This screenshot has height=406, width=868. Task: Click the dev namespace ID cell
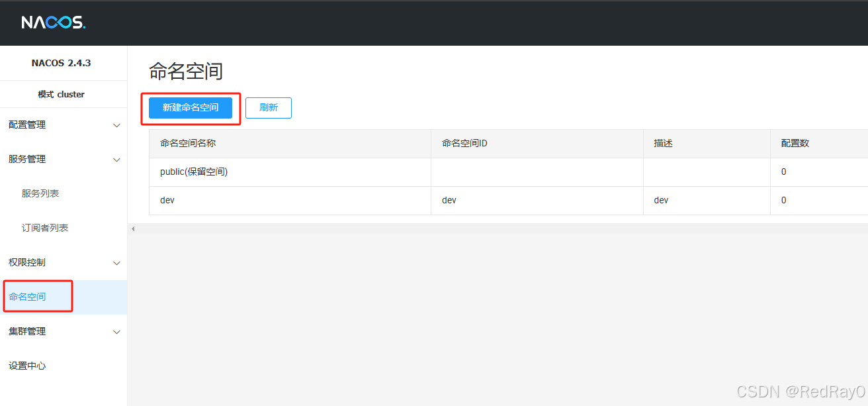pos(537,201)
